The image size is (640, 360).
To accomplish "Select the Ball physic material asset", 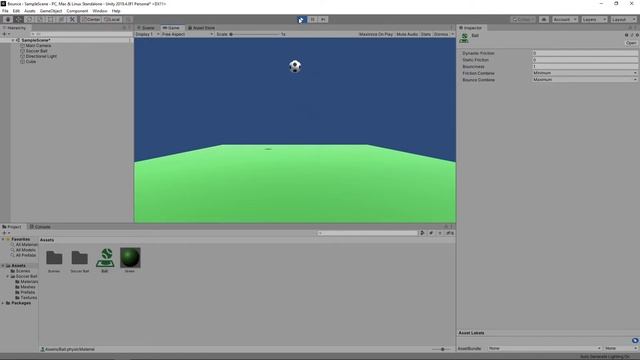I will (x=105, y=258).
